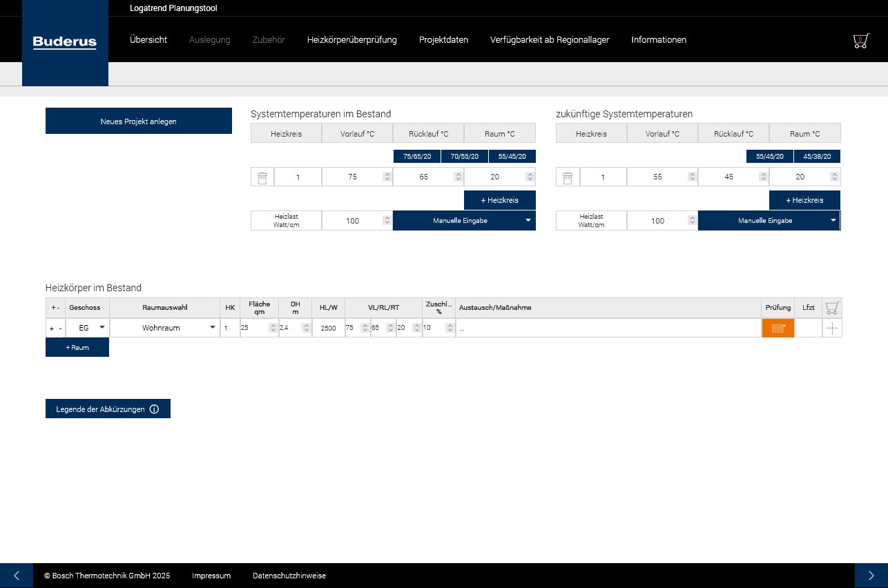Open the Datenschutzhinweise footer link
Image resolution: width=888 pixels, height=588 pixels.
pyautogui.click(x=289, y=576)
